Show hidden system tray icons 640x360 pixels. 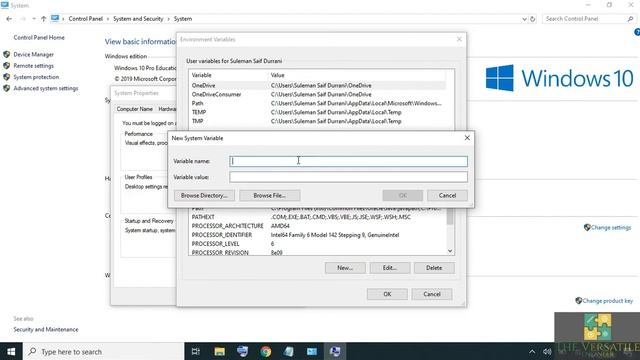(x=532, y=351)
